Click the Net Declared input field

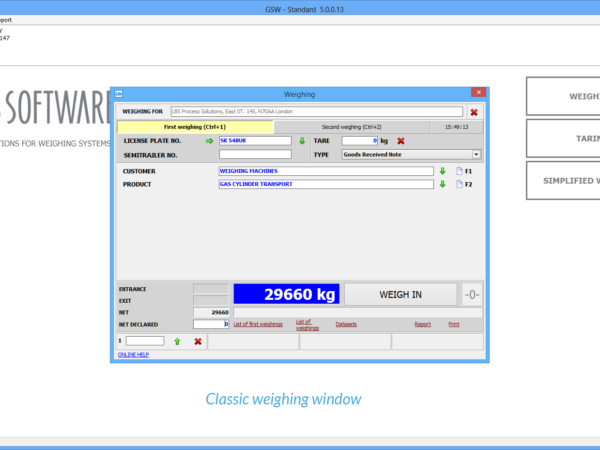pyautogui.click(x=211, y=324)
